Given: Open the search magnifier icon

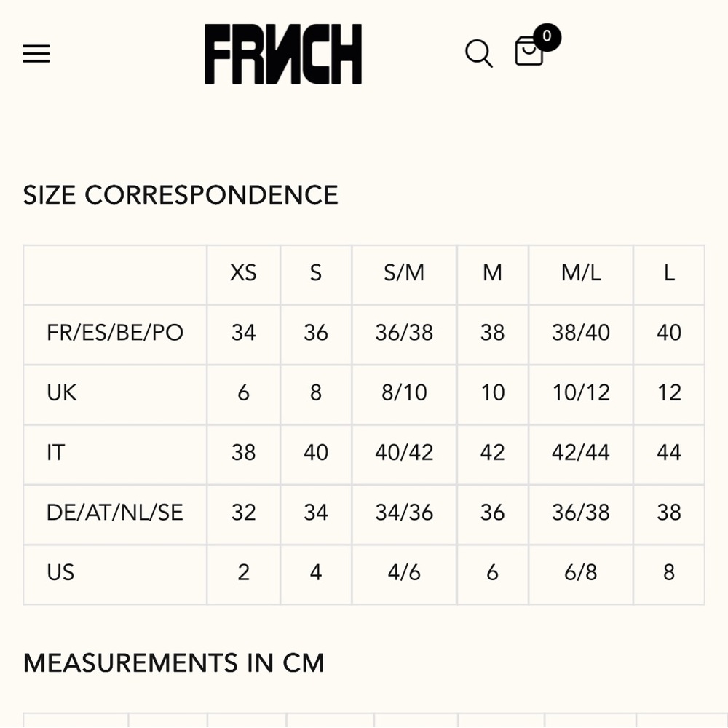Looking at the screenshot, I should (479, 53).
